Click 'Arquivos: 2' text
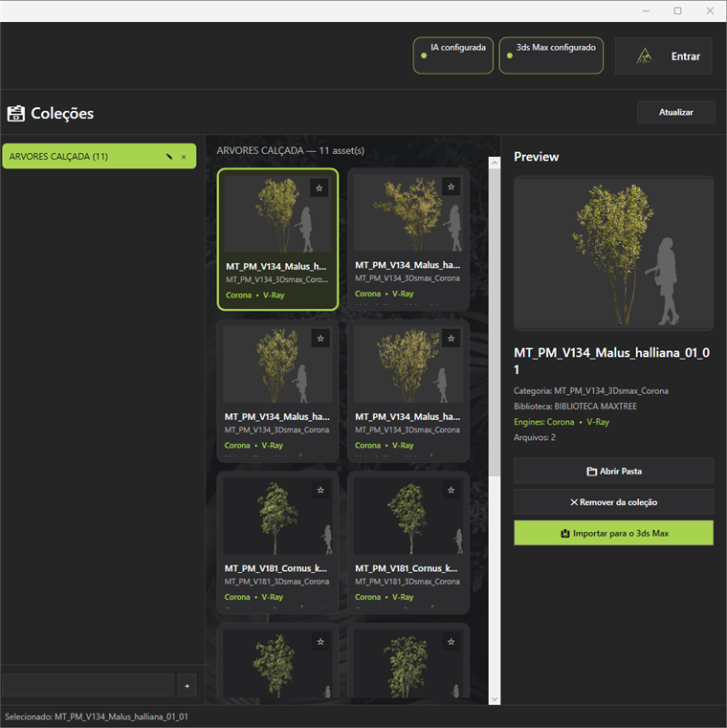This screenshot has height=728, width=727. (x=535, y=437)
